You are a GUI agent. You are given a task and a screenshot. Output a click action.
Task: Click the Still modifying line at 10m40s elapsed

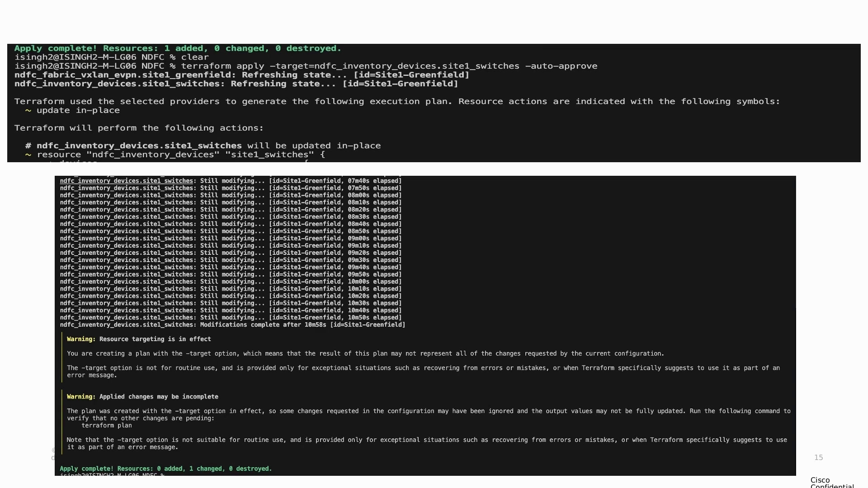point(231,310)
